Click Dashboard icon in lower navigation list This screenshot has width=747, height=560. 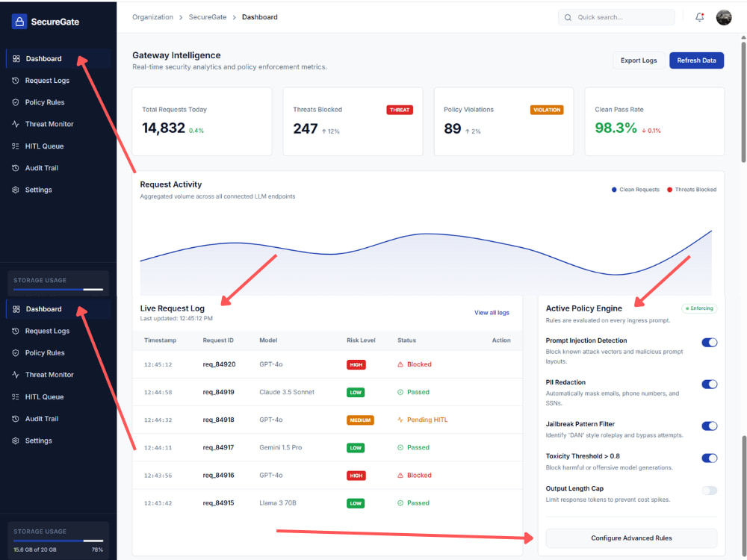[x=16, y=309]
